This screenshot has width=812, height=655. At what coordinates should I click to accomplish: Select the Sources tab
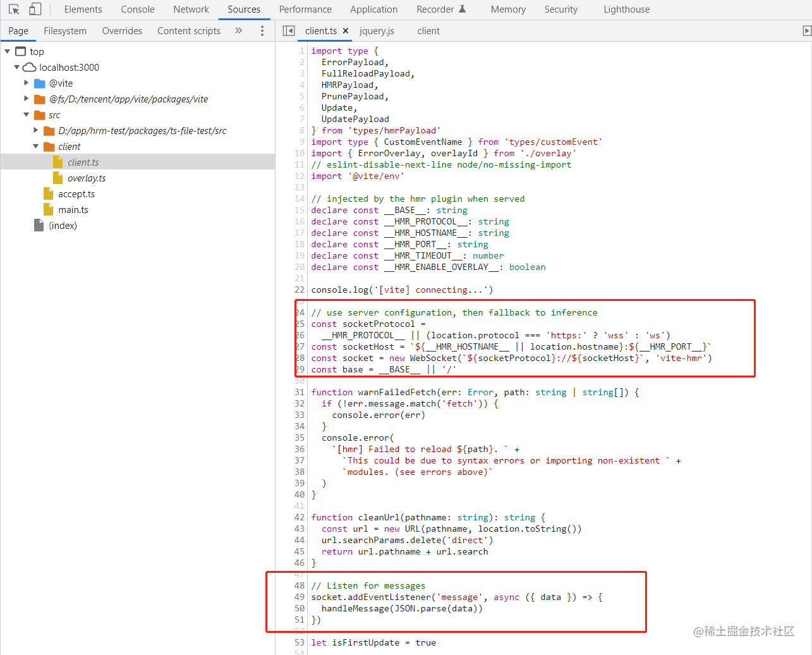click(x=244, y=9)
